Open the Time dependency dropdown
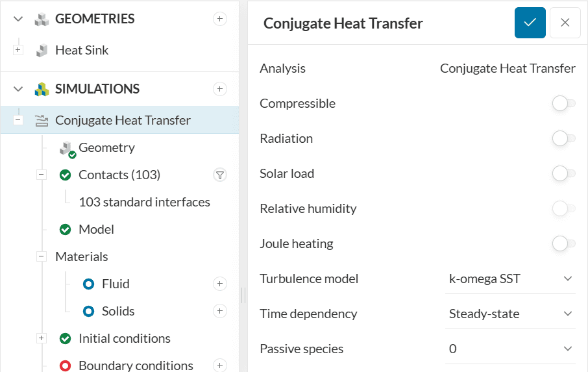The width and height of the screenshot is (588, 372). point(511,314)
